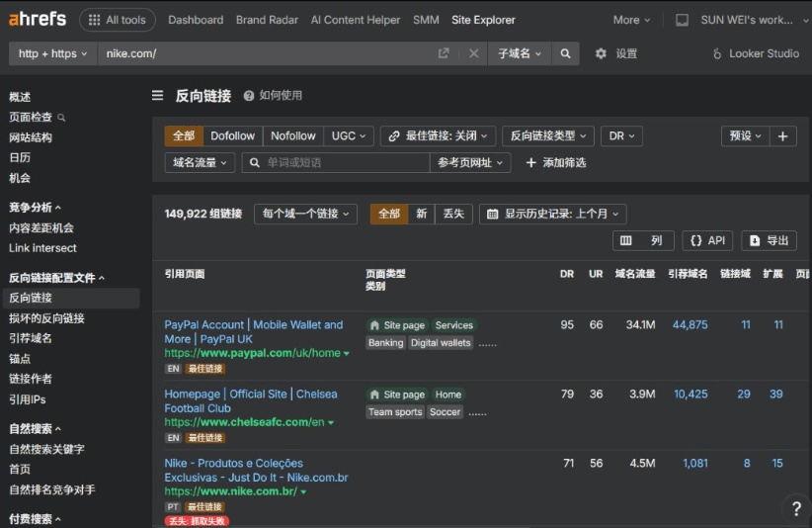Expand the http + https protocol dropdown

point(52,54)
